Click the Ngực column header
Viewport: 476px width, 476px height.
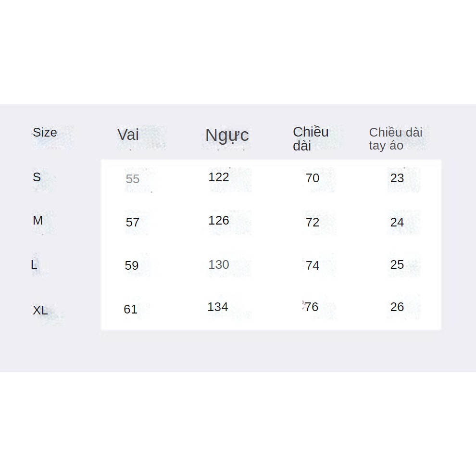(x=227, y=135)
